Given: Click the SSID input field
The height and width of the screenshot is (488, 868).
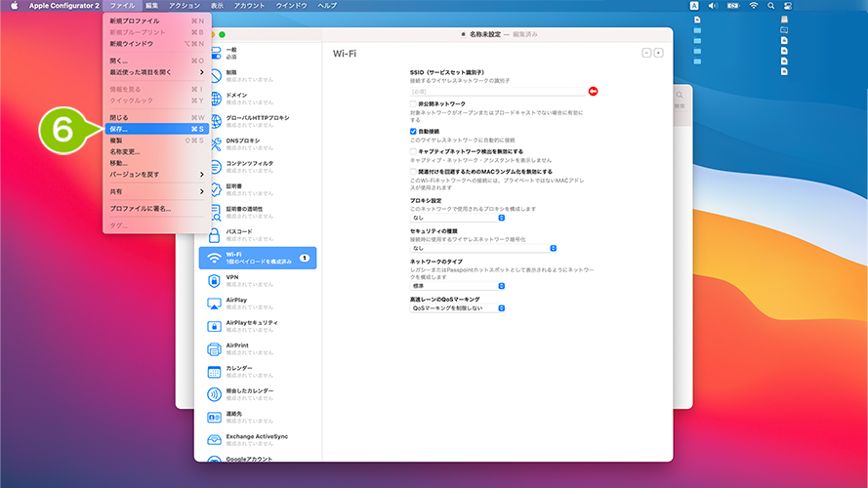Looking at the screenshot, I should coord(498,92).
